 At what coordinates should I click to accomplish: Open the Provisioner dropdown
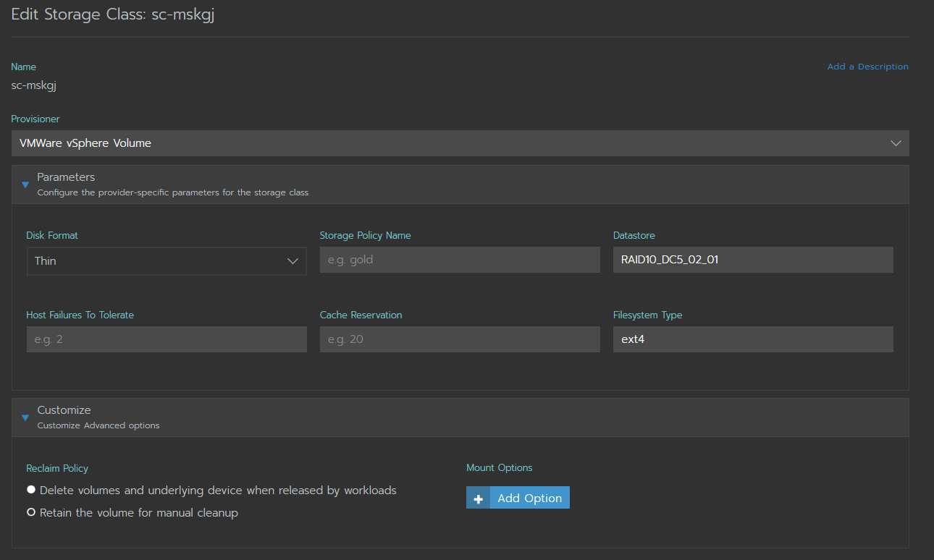tap(460, 143)
